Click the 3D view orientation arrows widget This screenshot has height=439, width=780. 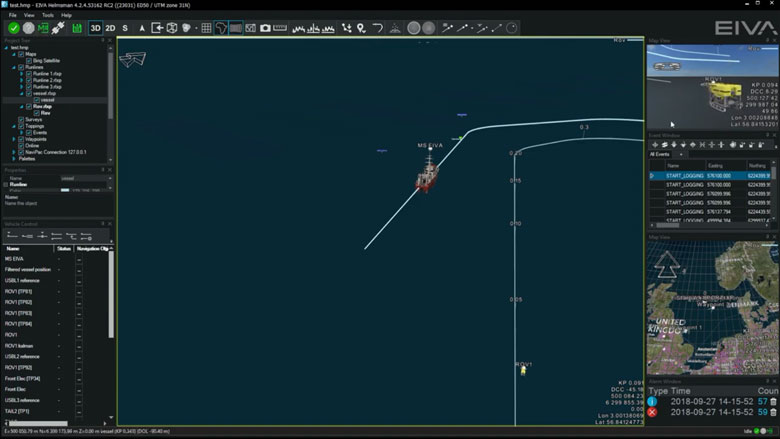point(133,60)
